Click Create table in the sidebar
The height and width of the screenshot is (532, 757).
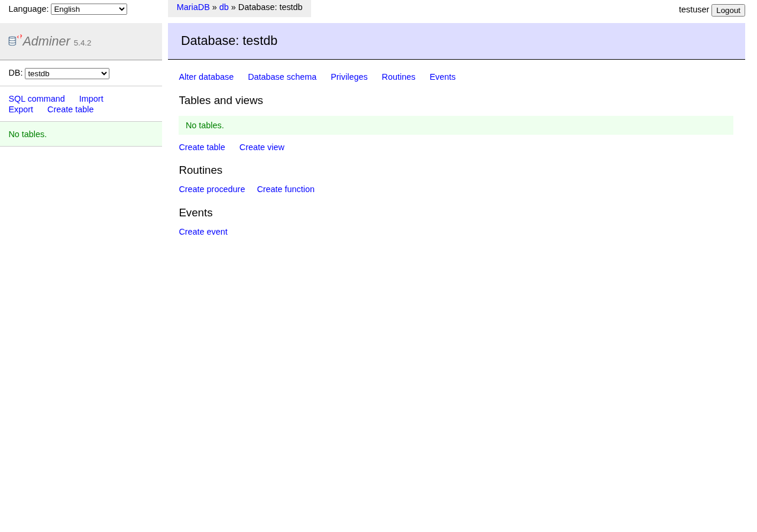click(x=70, y=109)
